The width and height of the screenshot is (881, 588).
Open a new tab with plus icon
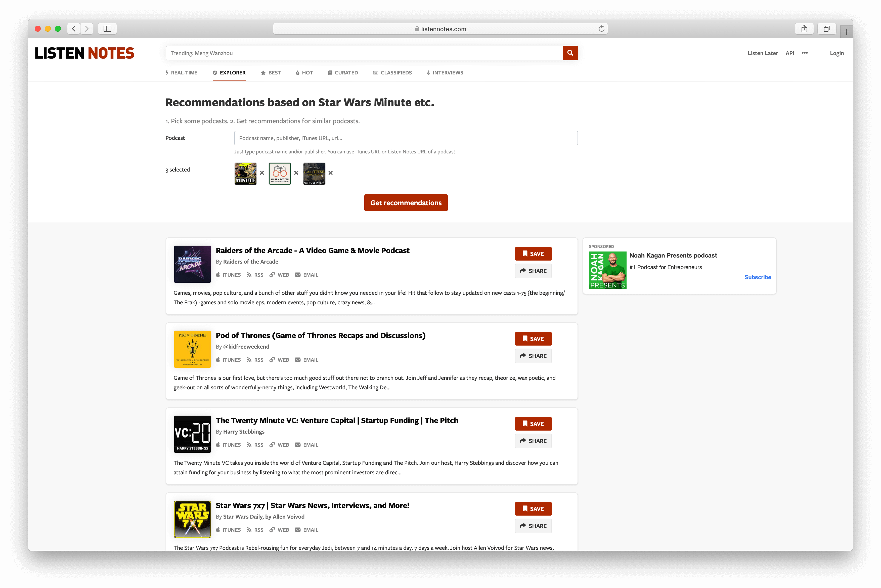pos(846,32)
